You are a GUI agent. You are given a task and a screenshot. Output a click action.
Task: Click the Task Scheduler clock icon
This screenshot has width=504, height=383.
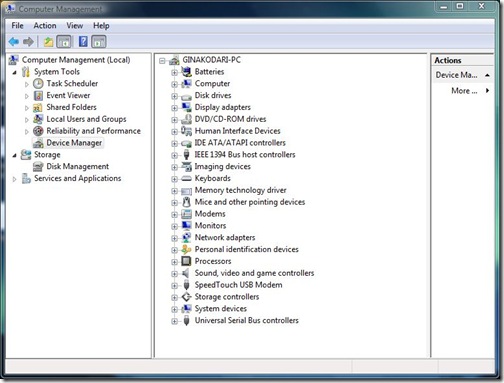tap(38, 83)
